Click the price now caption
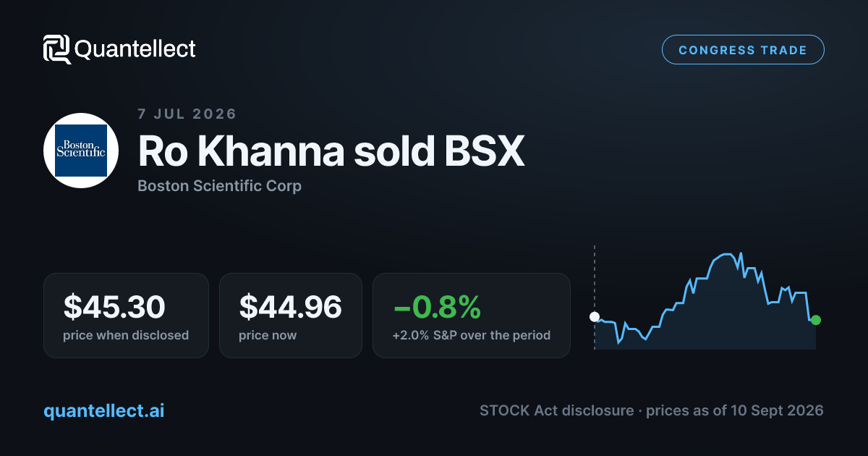 point(268,335)
